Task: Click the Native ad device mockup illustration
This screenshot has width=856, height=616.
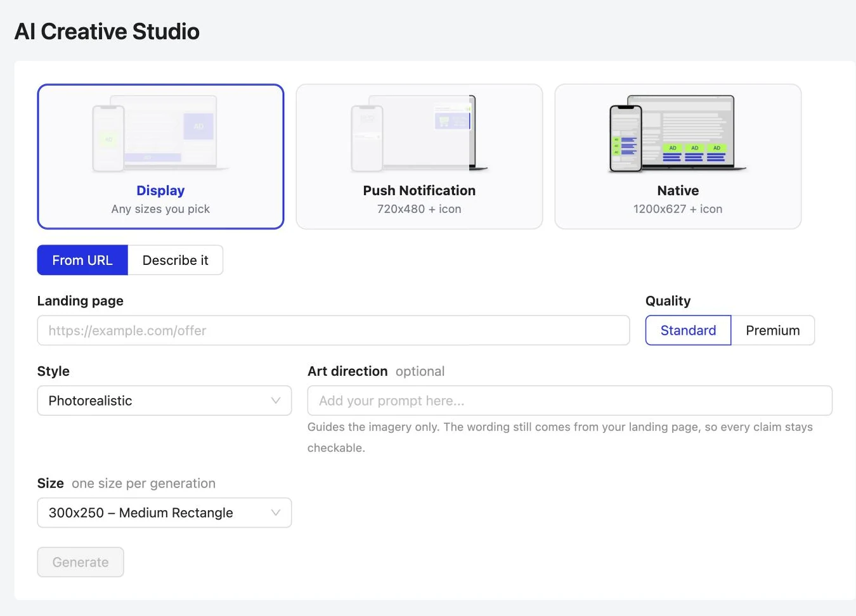Action: pos(678,134)
